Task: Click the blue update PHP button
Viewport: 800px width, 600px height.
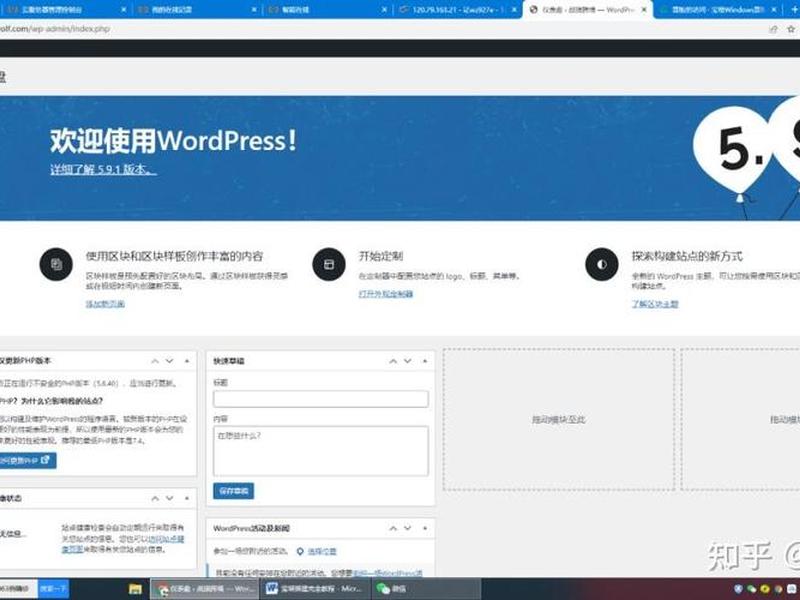Action: (x=26, y=460)
